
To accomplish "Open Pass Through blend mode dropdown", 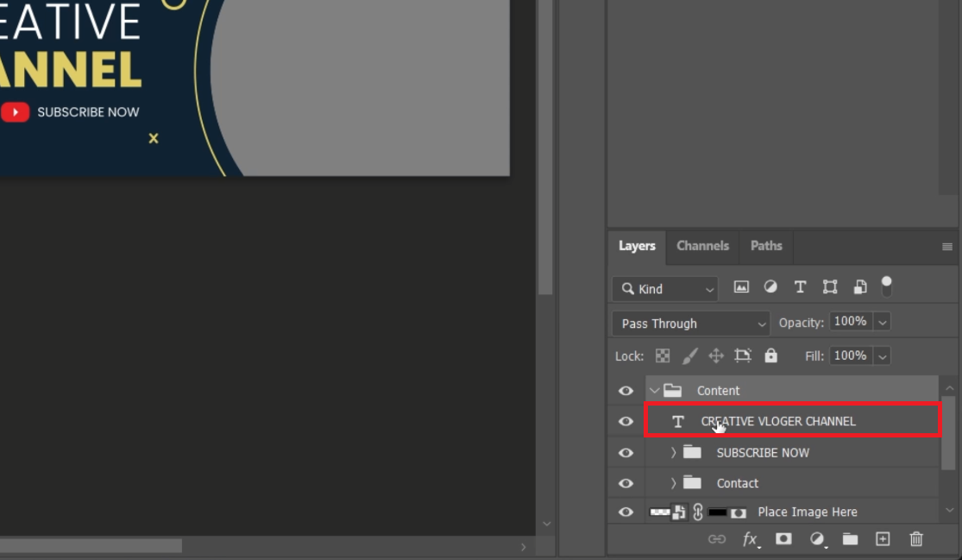I will 691,324.
